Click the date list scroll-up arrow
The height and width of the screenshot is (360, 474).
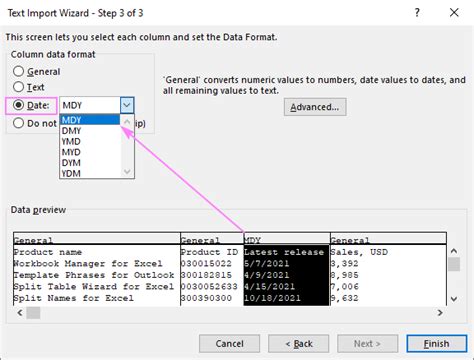(127, 122)
